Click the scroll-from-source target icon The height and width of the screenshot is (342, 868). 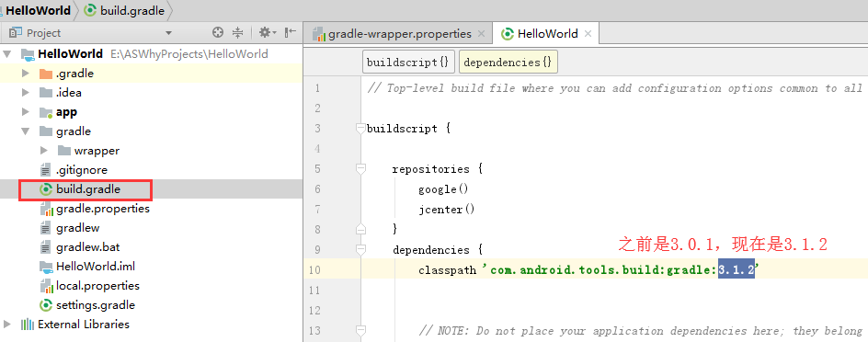click(x=218, y=33)
